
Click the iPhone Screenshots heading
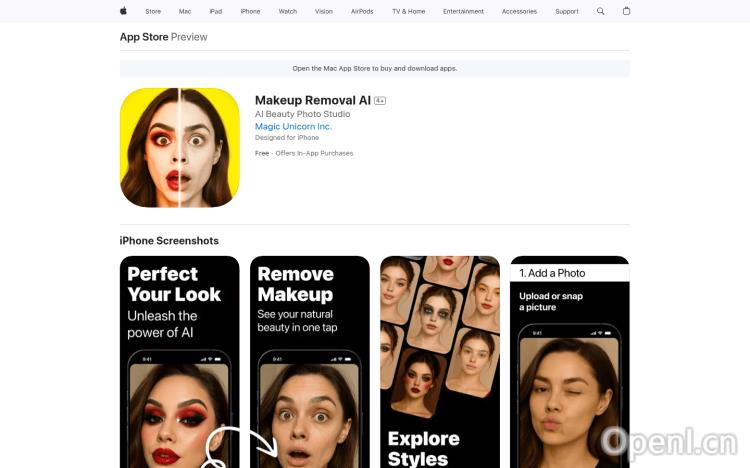[x=169, y=241]
